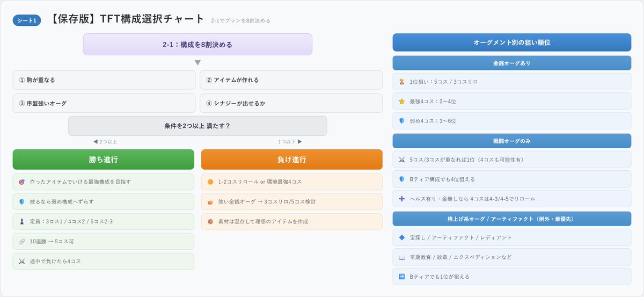Click the 2-1：構成を8割決める box

click(x=197, y=45)
